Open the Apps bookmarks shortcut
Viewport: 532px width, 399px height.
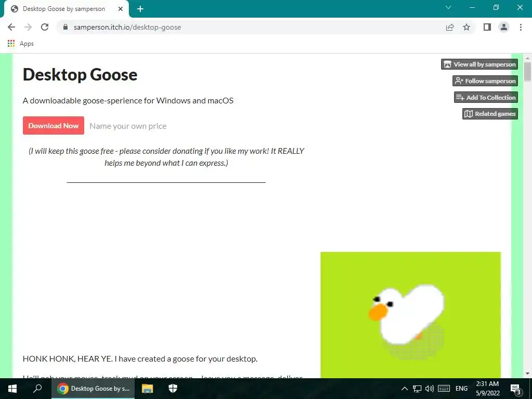click(x=21, y=44)
